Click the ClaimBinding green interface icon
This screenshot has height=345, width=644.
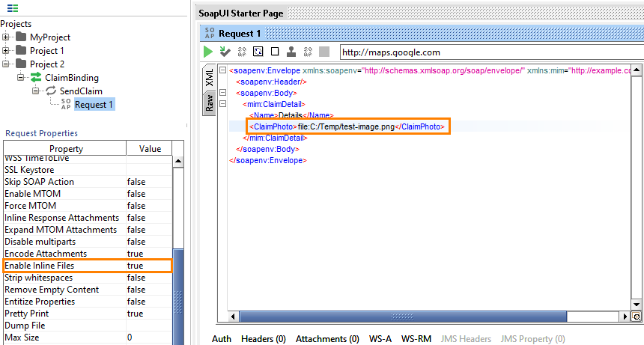pos(36,77)
